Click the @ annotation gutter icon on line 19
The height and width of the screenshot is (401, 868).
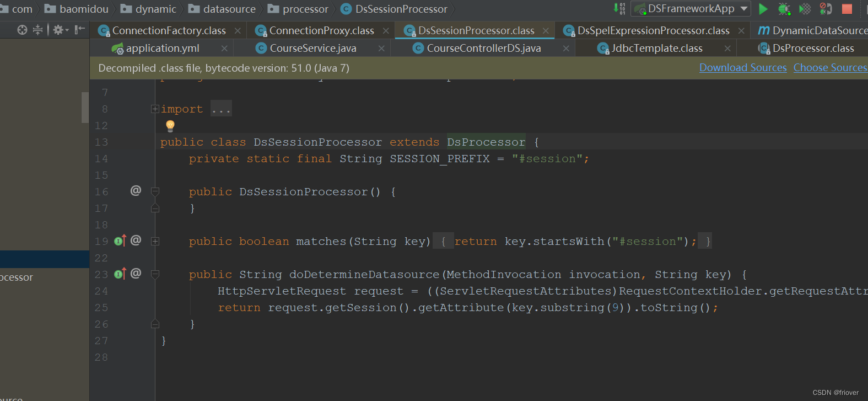tap(136, 240)
